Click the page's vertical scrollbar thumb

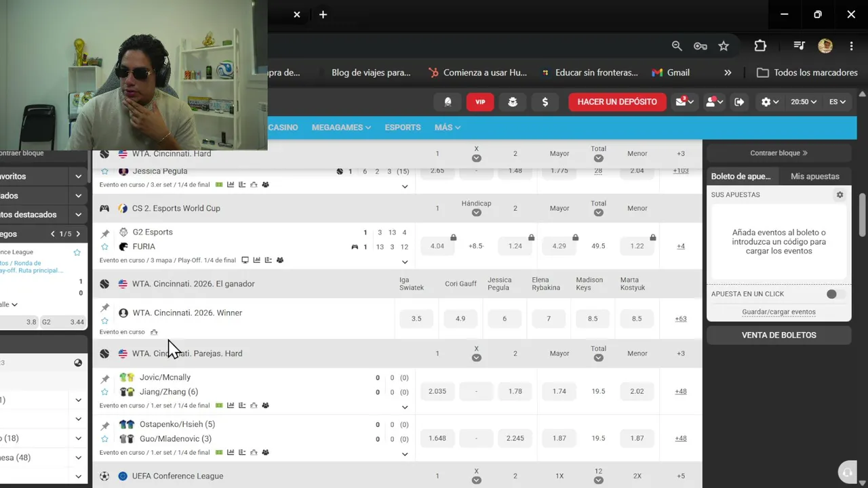click(862, 216)
